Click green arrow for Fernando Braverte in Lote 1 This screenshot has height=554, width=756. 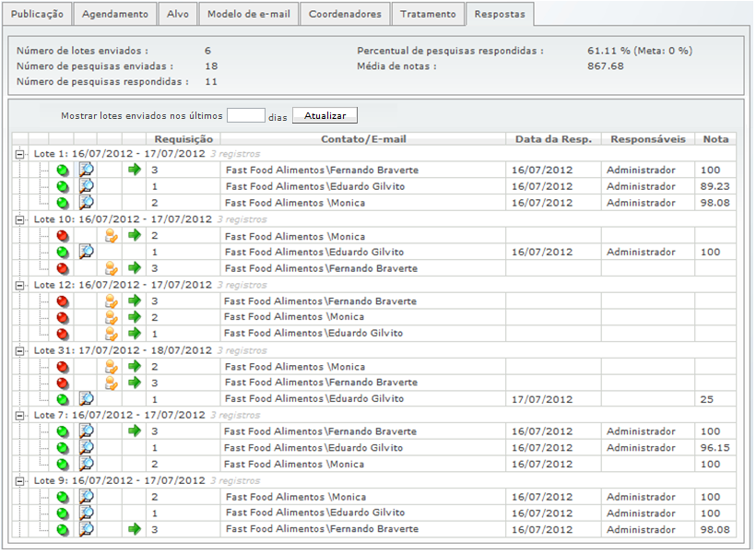tap(134, 171)
